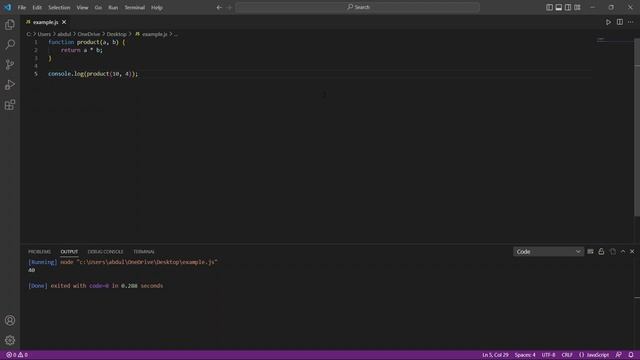The image size is (640, 360).
Task: Open editor More Actions ellipsis
Action: tap(631, 22)
